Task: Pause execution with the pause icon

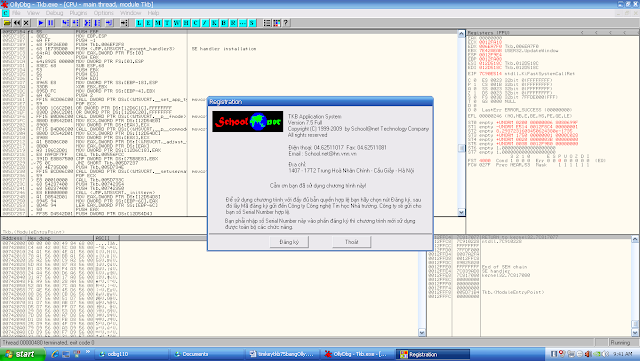Action: pyautogui.click(x=51, y=23)
